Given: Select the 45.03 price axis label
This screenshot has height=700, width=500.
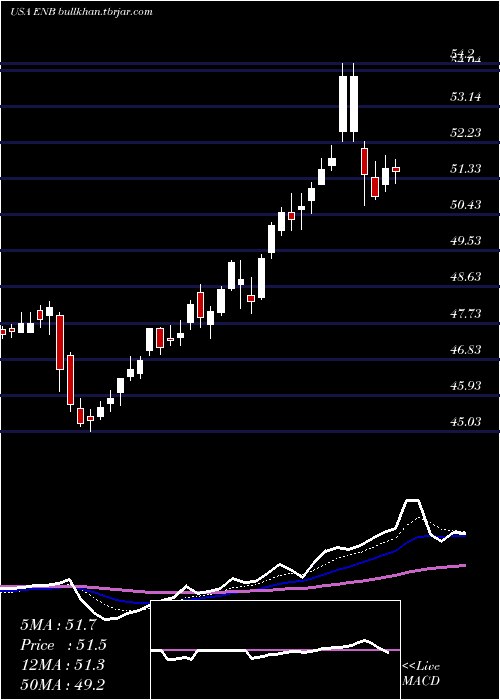Looking at the screenshot, I should click(x=466, y=421).
